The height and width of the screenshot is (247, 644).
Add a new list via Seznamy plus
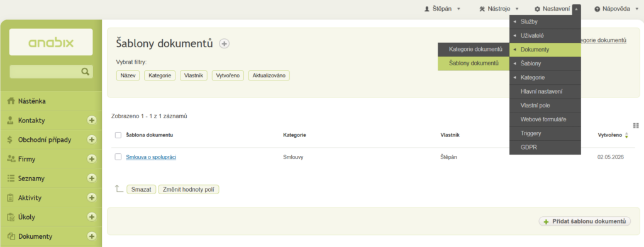(x=92, y=178)
